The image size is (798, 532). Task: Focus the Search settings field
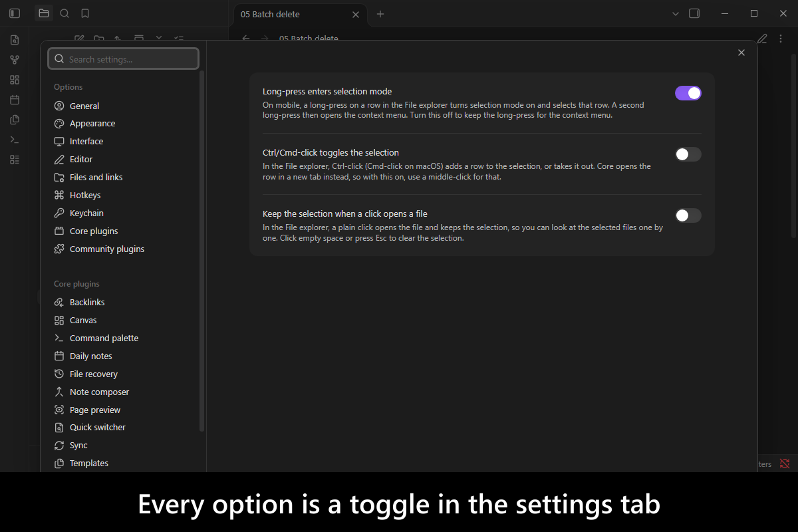coord(123,59)
